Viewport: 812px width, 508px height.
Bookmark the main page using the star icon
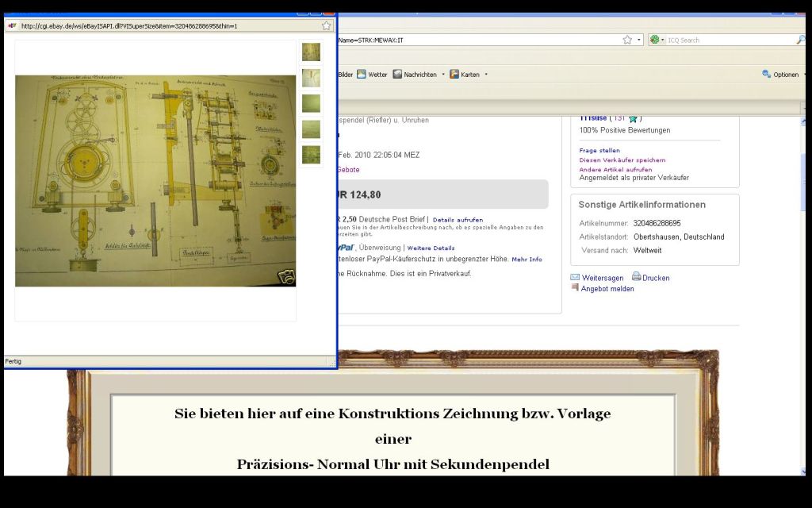coord(627,40)
